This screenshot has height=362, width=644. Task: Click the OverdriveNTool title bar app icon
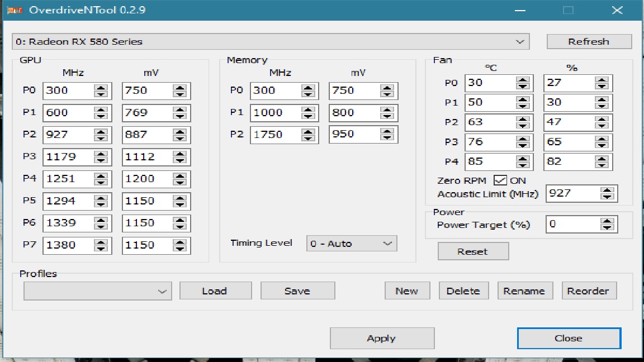pos(15,10)
